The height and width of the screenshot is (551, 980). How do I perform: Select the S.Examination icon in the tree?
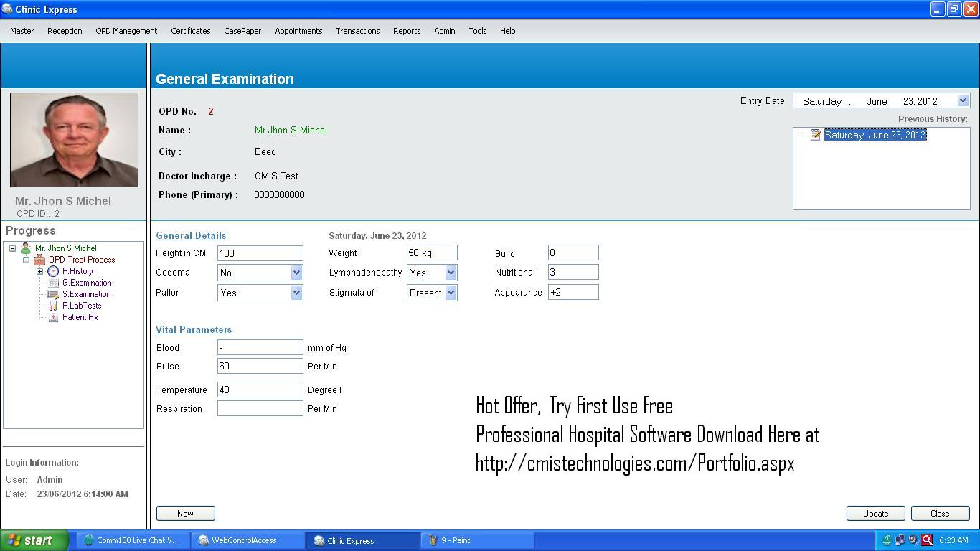[x=53, y=294]
